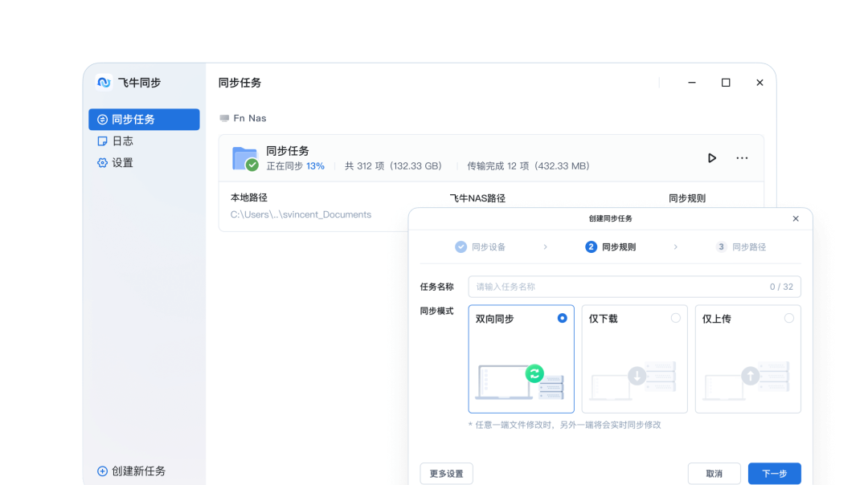Click the 飞牛同步 app logo
Viewport: 868px width, 485px height.
104,83
